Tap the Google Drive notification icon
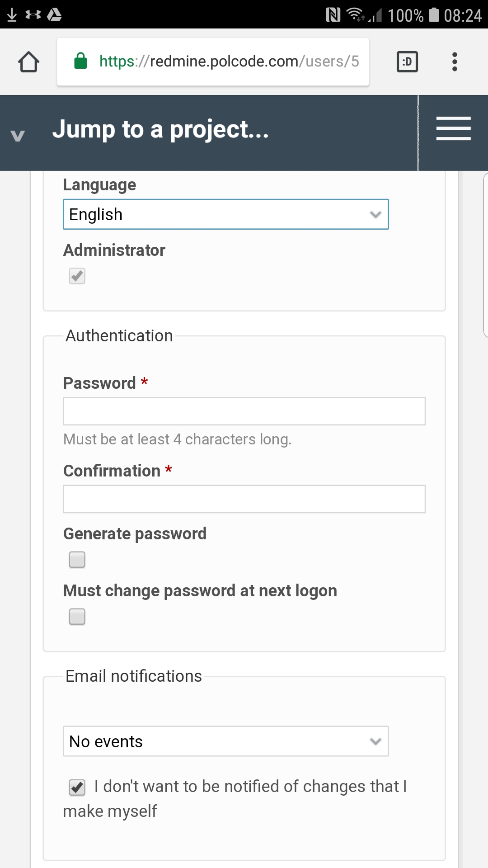 [x=54, y=15]
